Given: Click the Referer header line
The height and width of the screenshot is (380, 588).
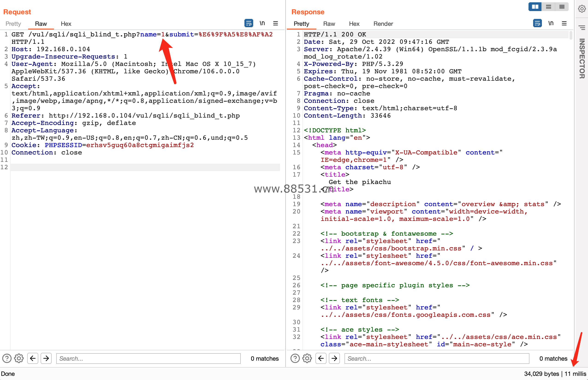Looking at the screenshot, I should (126, 116).
